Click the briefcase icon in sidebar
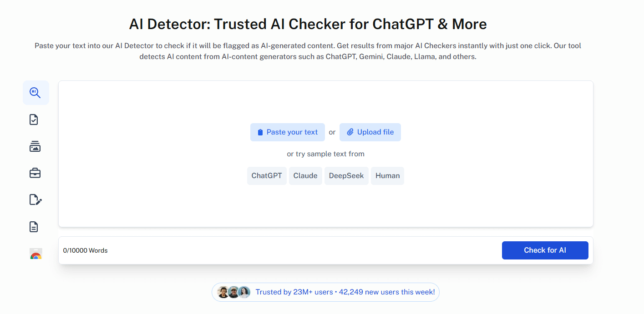 coord(35,173)
